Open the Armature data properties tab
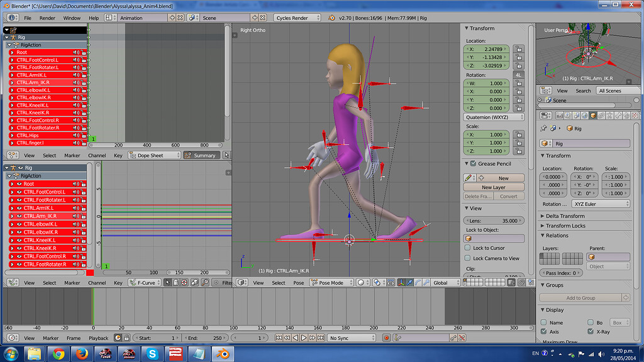The height and width of the screenshot is (362, 644). (609, 116)
